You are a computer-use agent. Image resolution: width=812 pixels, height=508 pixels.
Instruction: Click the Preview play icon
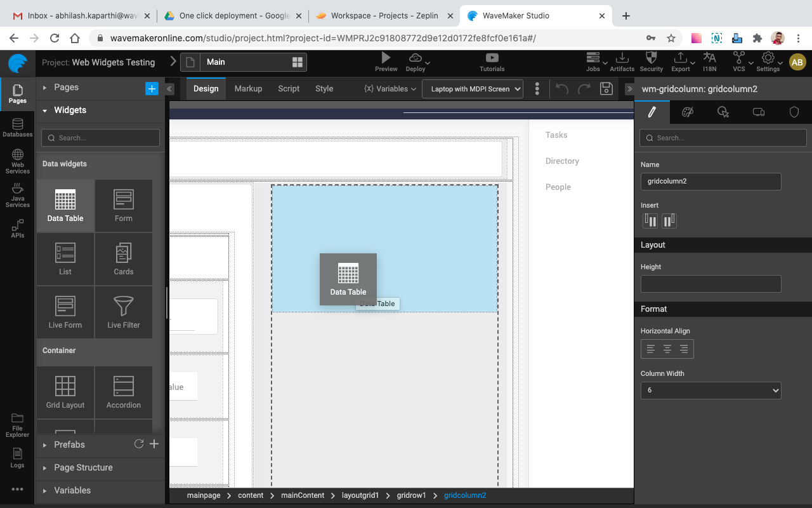pos(386,58)
